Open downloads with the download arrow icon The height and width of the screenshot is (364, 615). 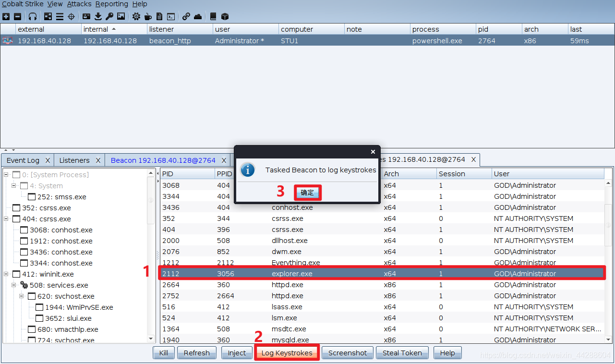coord(98,16)
